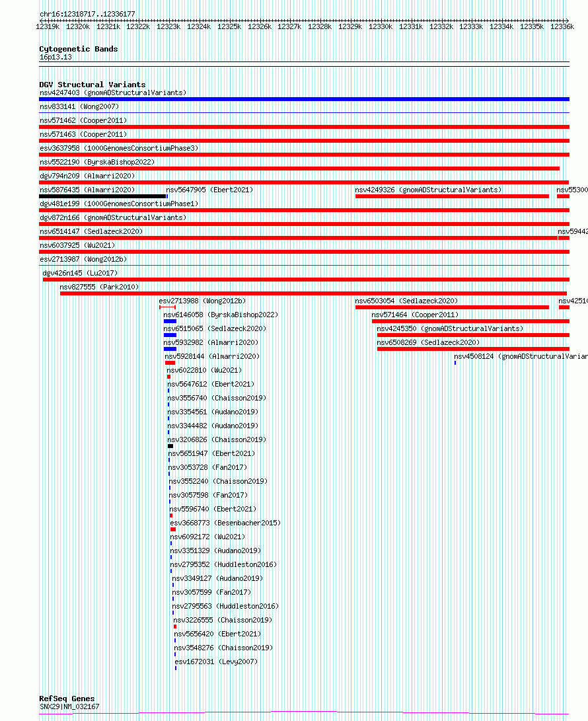Select nsv5932982 (Almarri2020) label
Screen dimensions: 588x721
pos(211,342)
